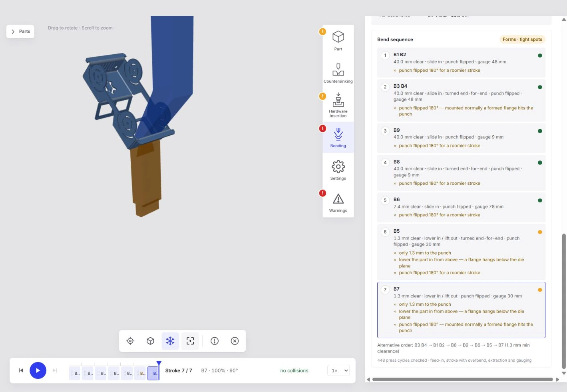567x392 pixels.
Task: Click the 'B7 · 100% · 90°' readout
Action: (x=219, y=370)
